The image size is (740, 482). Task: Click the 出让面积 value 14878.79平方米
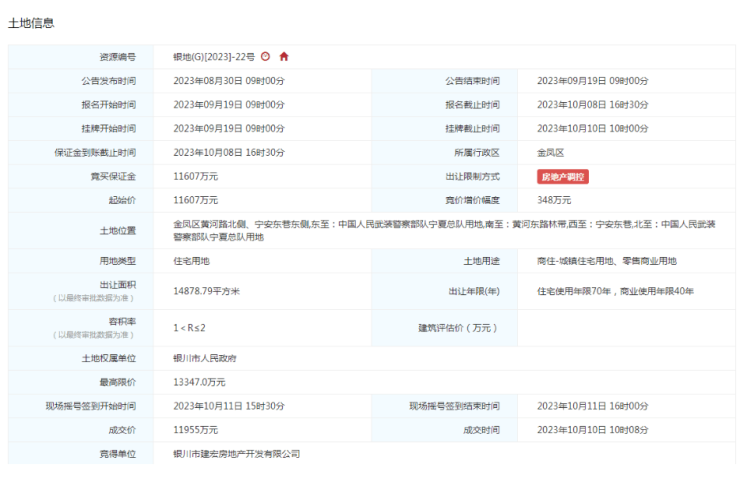point(214,291)
